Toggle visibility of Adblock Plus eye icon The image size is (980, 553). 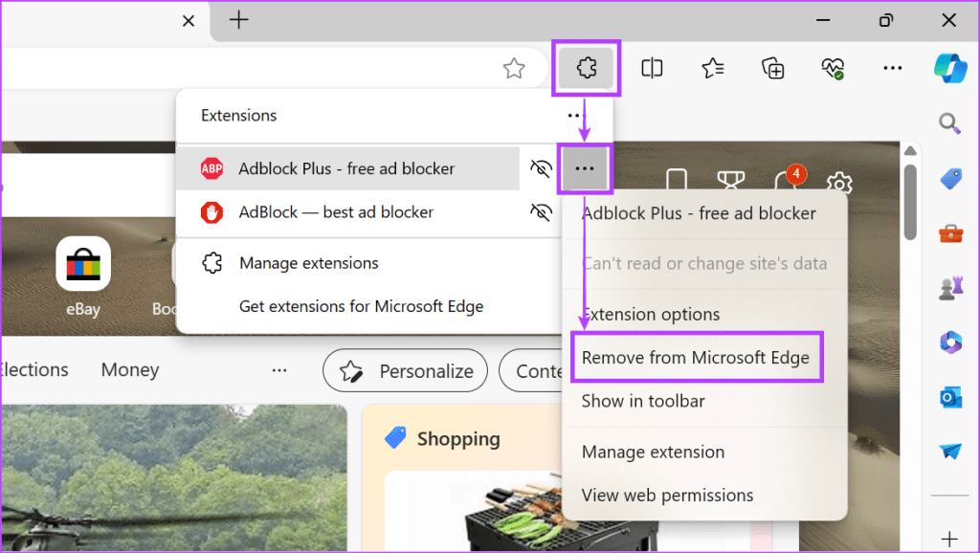click(x=541, y=167)
